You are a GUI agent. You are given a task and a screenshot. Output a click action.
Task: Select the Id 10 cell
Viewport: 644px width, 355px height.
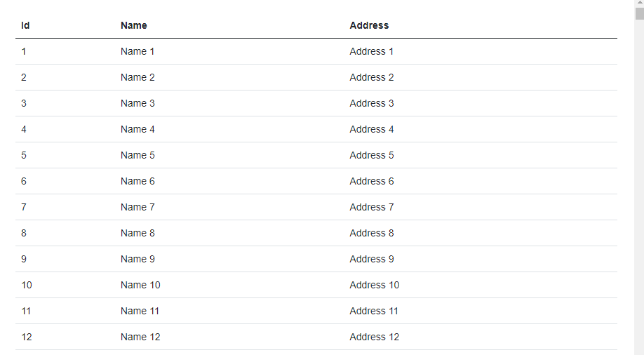click(x=26, y=285)
